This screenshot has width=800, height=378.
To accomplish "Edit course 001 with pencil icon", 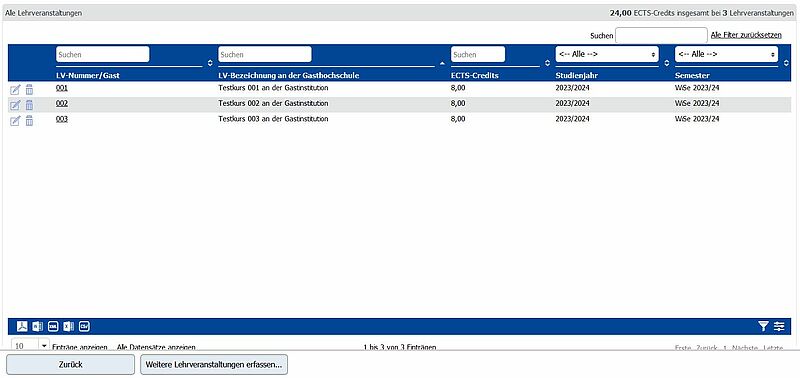I will click(x=15, y=90).
